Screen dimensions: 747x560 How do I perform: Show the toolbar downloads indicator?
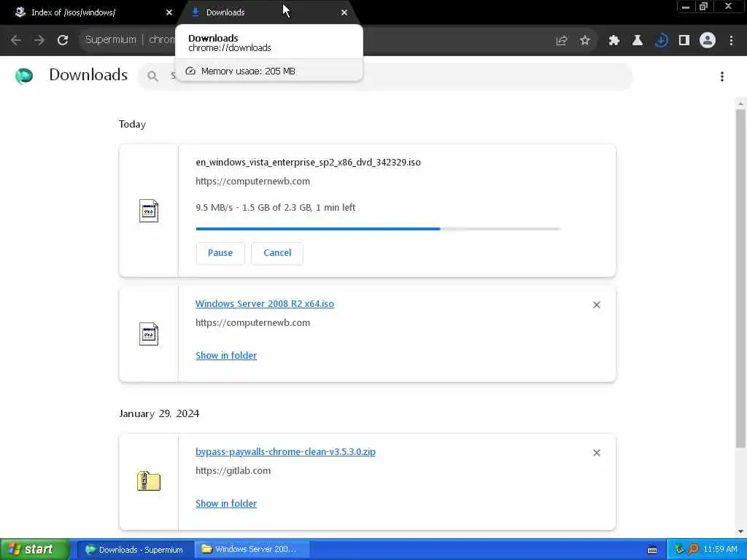click(661, 41)
